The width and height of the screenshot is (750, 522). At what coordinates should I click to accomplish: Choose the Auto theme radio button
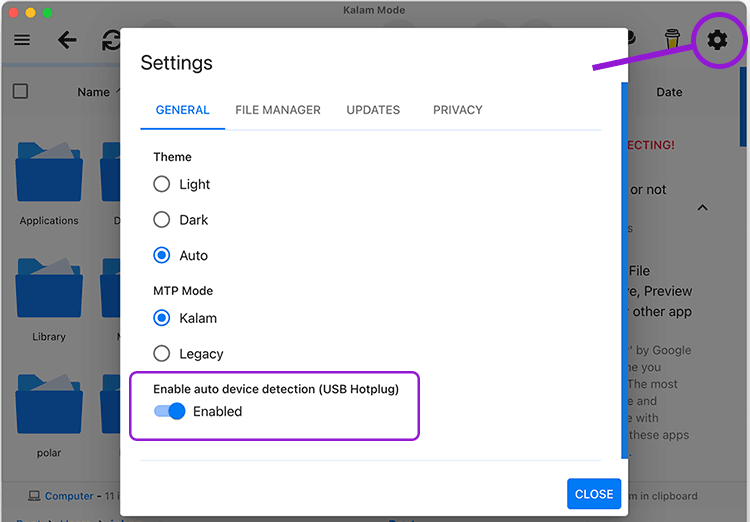[x=162, y=255]
